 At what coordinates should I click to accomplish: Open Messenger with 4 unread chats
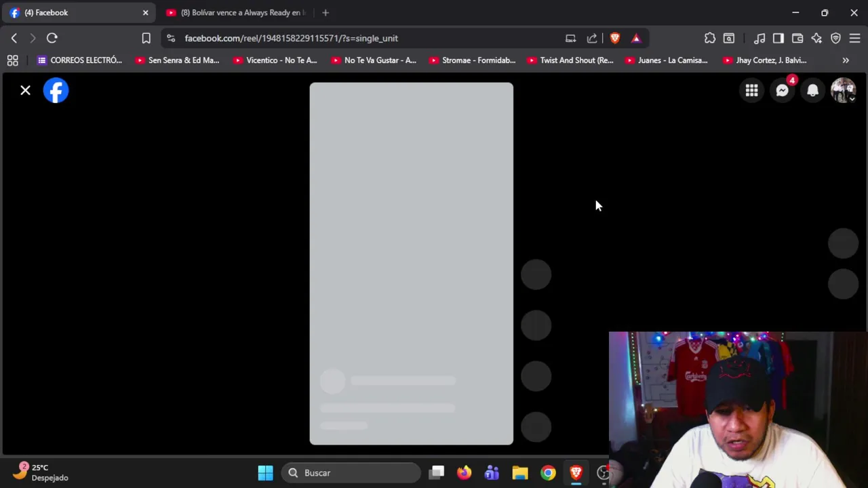click(x=782, y=90)
